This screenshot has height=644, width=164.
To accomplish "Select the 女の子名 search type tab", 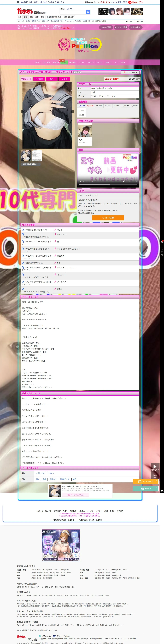I will 69,9.
